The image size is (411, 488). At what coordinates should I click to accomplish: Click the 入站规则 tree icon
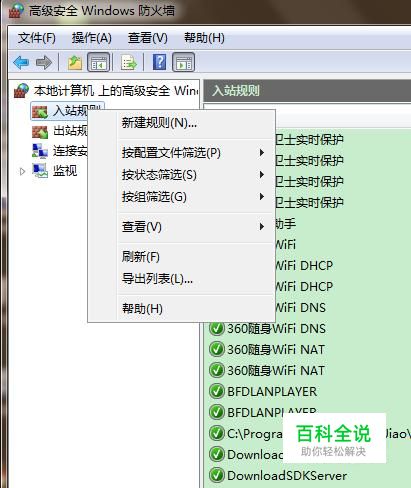coord(40,112)
